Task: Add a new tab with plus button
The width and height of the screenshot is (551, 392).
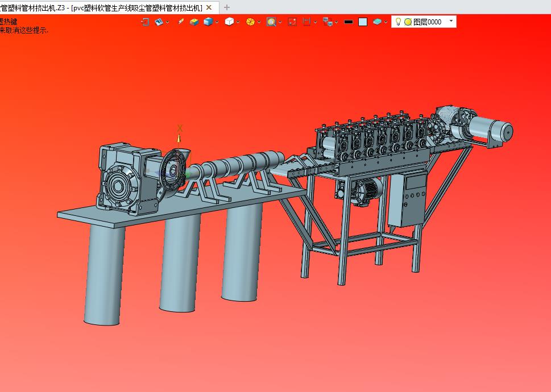Action: pyautogui.click(x=227, y=7)
